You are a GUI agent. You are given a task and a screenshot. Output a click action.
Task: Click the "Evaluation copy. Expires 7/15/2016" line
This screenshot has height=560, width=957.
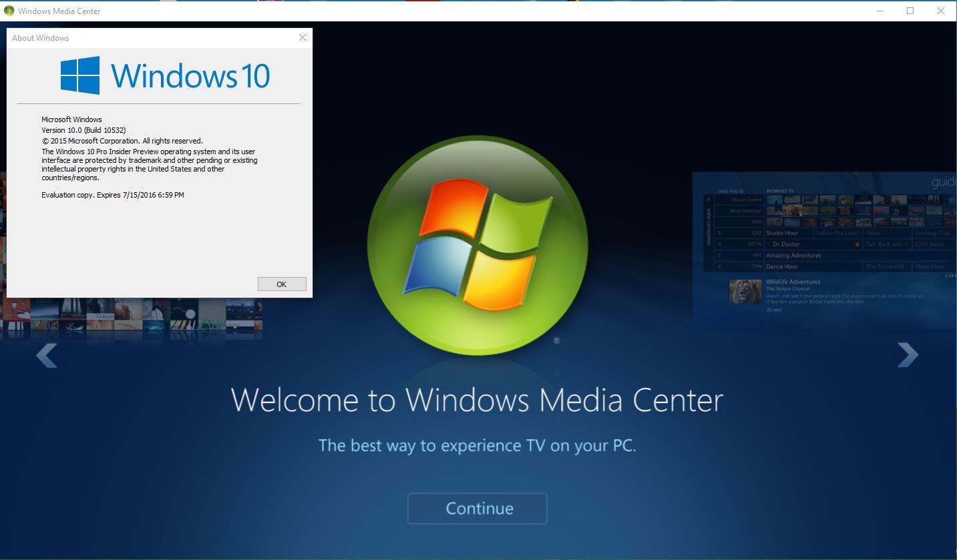(x=113, y=195)
